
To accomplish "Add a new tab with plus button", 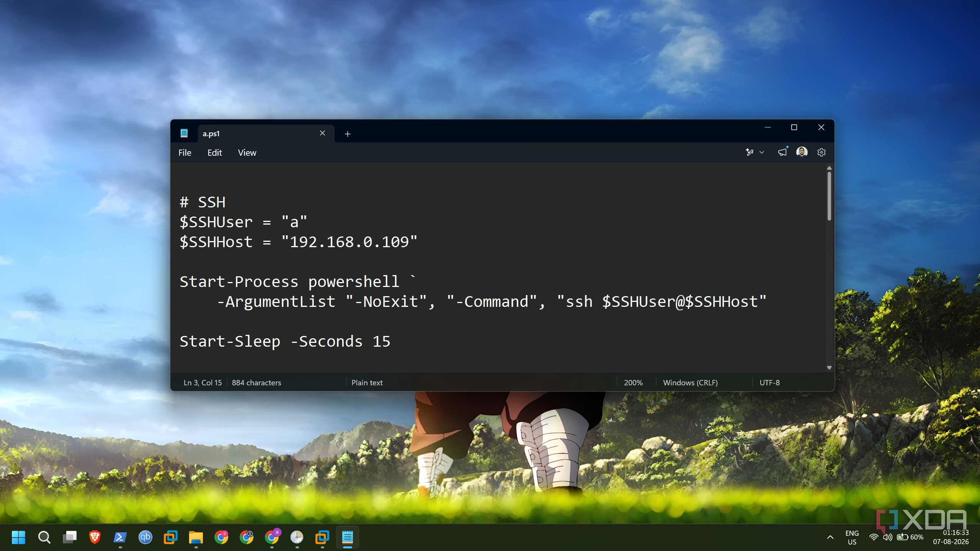I will 348,134.
